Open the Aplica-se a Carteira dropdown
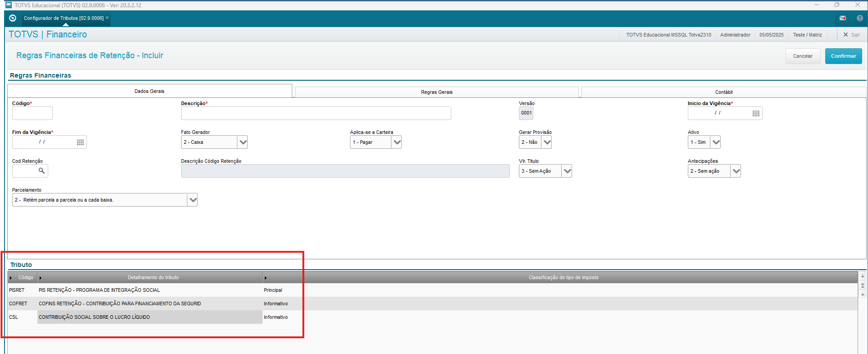The height and width of the screenshot is (354, 868). pyautogui.click(x=396, y=142)
